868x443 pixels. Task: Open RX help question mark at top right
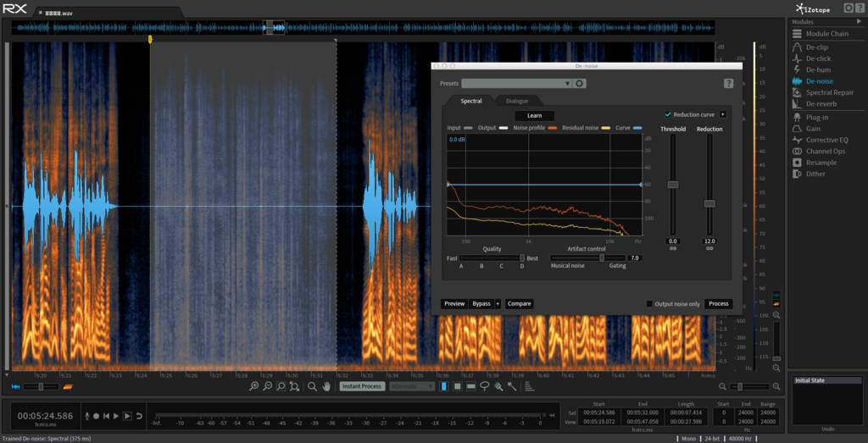860,8
